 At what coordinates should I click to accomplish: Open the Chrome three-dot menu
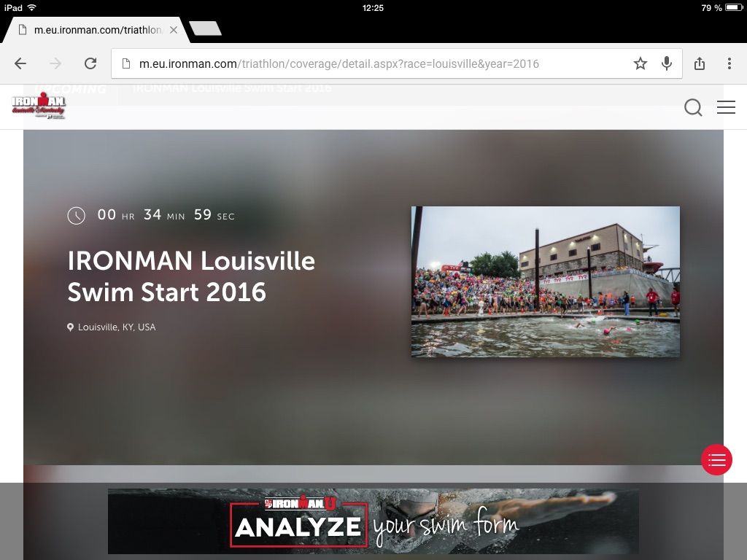[x=729, y=63]
